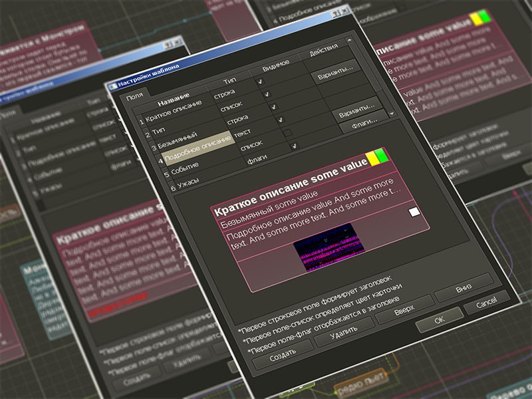Image resolution: width=532 pixels, height=399 pixels.
Task: Enable visibility for the «Событие» field
Action: point(296,146)
